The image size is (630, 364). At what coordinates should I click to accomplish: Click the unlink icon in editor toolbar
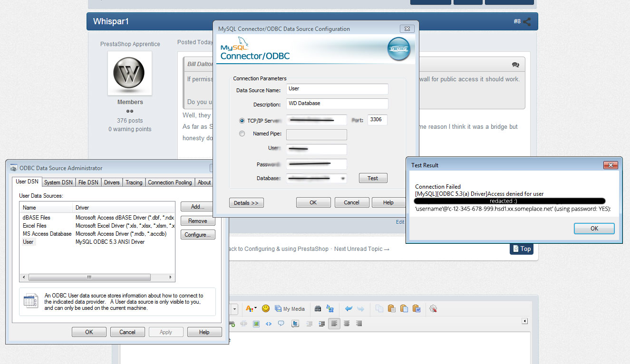point(244,324)
